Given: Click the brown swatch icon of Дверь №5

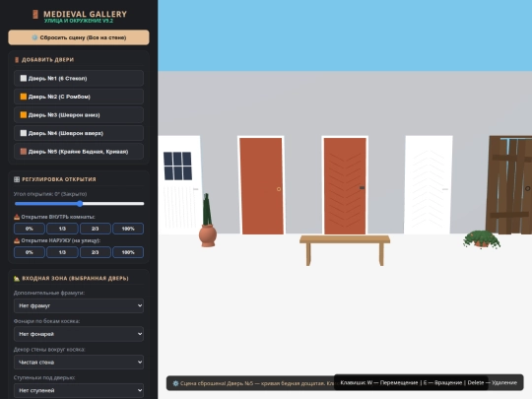Looking at the screenshot, I should (x=24, y=152).
